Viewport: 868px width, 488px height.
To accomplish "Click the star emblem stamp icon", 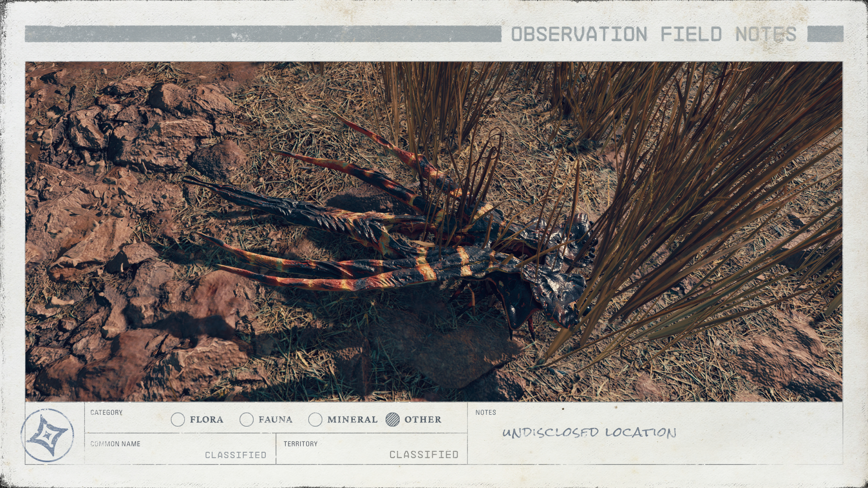I will (x=47, y=435).
